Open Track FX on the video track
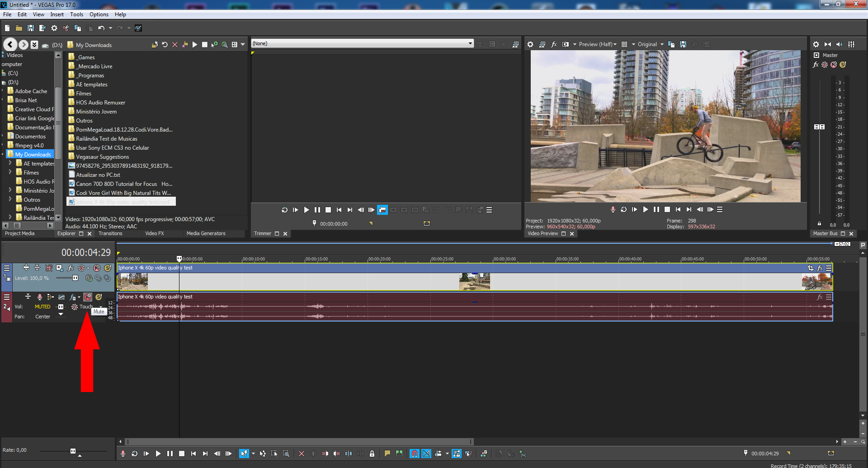The height and width of the screenshot is (468, 868). [71, 268]
